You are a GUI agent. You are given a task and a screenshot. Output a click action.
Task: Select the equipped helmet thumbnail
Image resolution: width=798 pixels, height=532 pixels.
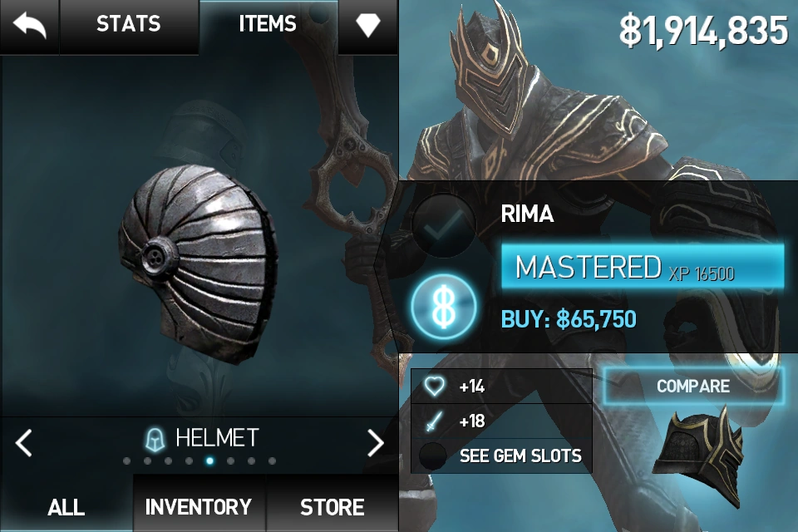pos(698,460)
